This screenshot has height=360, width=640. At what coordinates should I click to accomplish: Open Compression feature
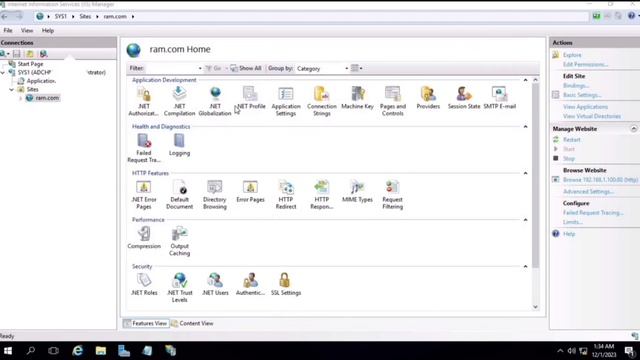pyautogui.click(x=144, y=238)
